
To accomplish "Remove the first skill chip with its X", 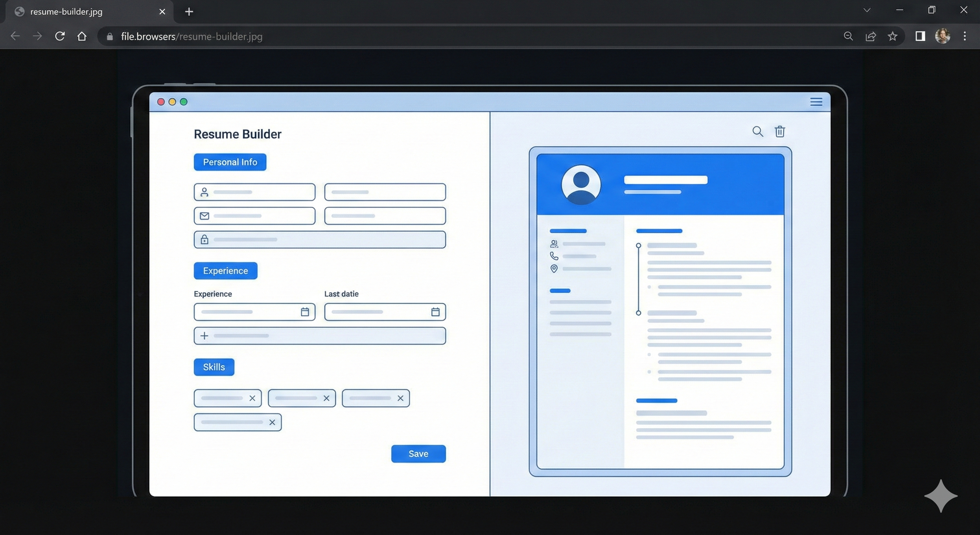I will coord(252,398).
